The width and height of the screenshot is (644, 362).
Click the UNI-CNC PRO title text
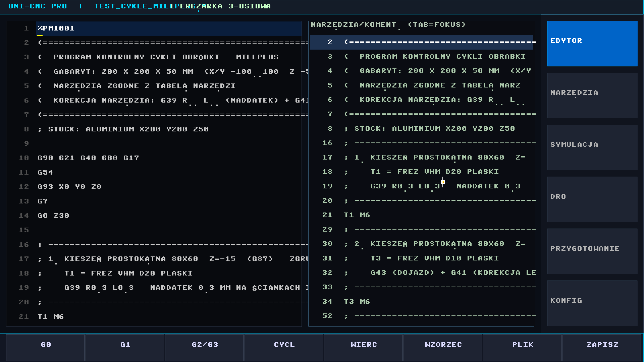[38, 6]
